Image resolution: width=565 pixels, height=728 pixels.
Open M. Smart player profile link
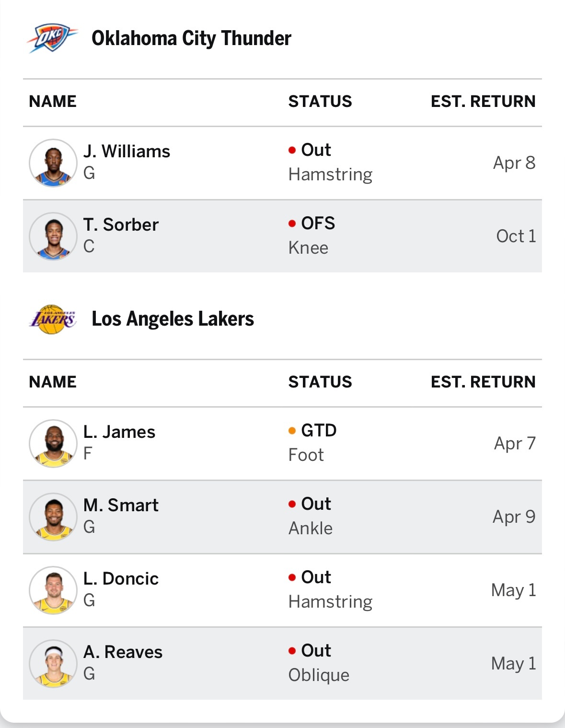click(121, 505)
